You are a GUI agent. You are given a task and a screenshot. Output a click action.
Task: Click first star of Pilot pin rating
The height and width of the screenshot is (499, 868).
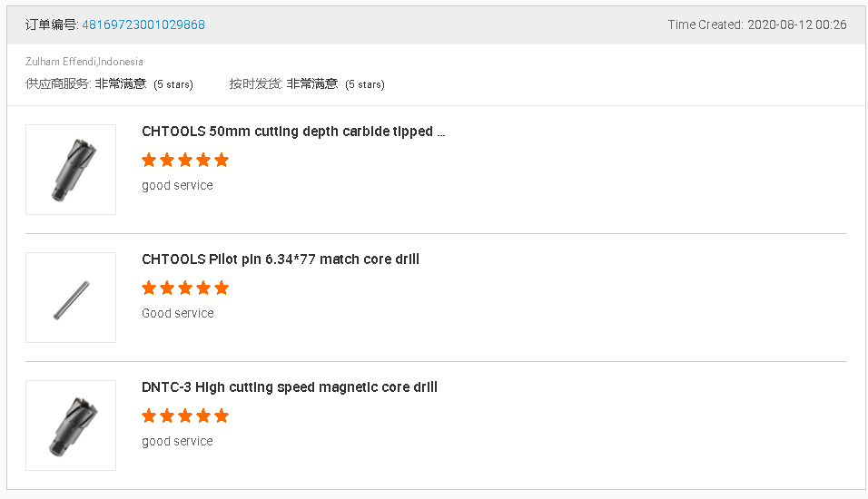pyautogui.click(x=150, y=289)
